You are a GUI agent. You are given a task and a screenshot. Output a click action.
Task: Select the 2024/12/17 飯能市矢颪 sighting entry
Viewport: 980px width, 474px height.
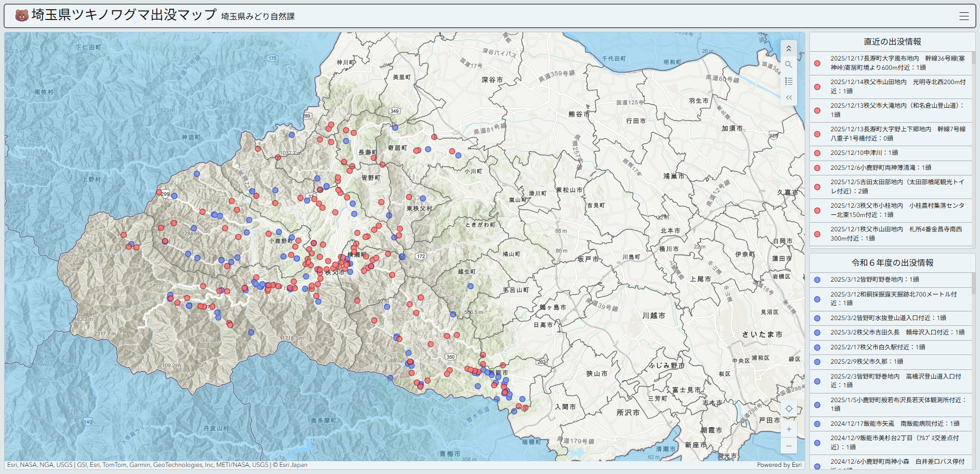(x=894, y=424)
